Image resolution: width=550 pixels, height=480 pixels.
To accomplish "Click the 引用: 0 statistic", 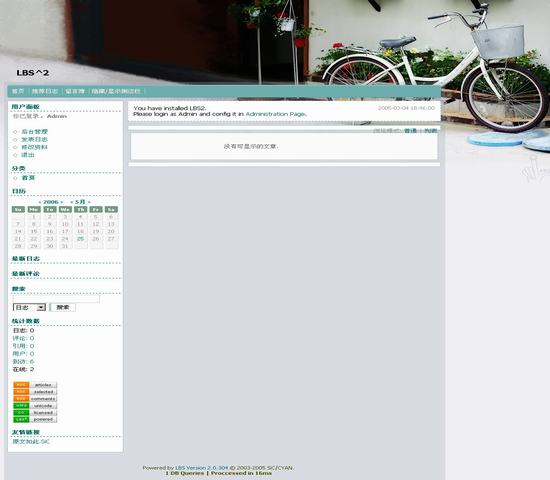I will coord(24,346).
